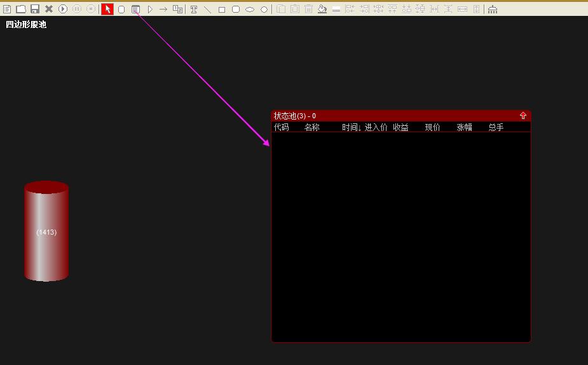Image resolution: width=588 pixels, height=365 pixels.
Task: Click the hierarchy layout icon
Action: point(493,10)
